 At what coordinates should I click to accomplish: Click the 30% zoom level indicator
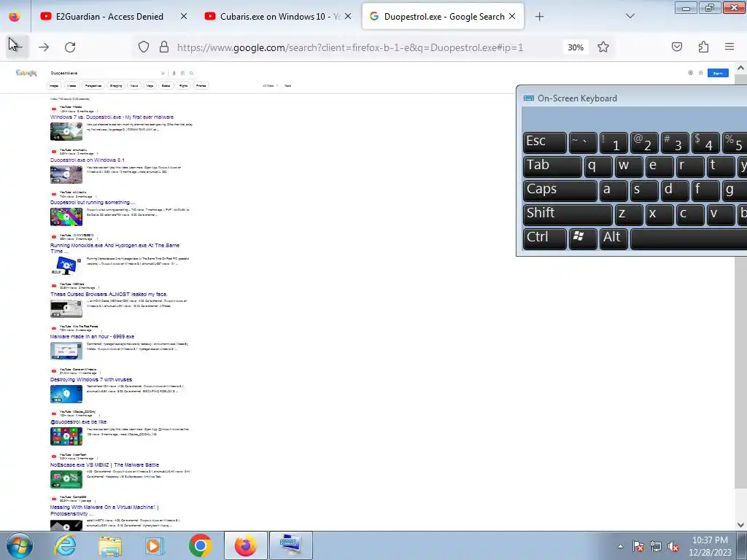tap(576, 47)
